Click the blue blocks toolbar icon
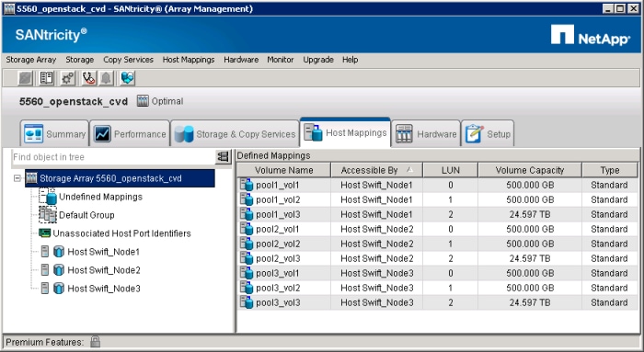Screen dimensions: 644x352 point(128,78)
